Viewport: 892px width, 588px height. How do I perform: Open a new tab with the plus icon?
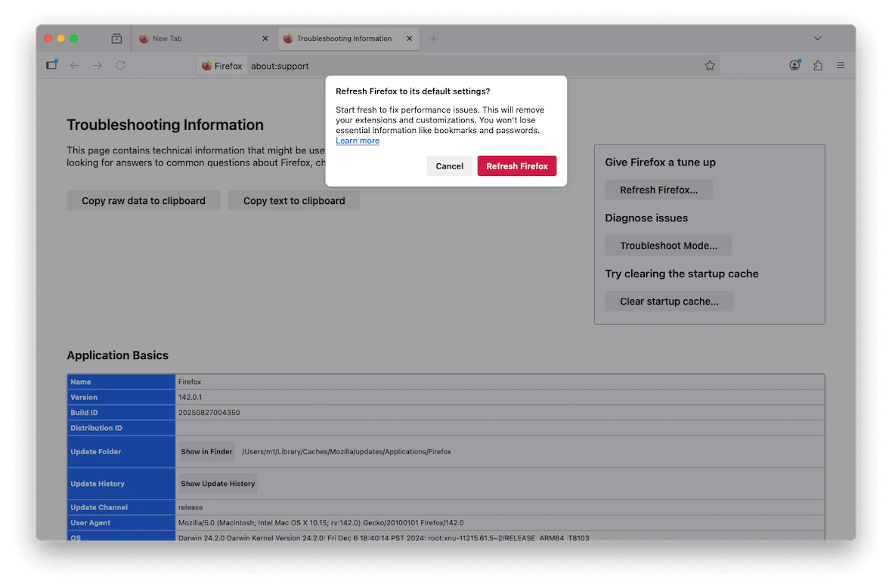pos(433,39)
